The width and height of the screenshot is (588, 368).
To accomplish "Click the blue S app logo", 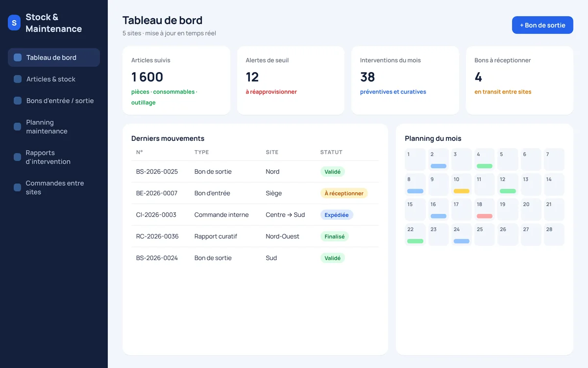I will [14, 23].
